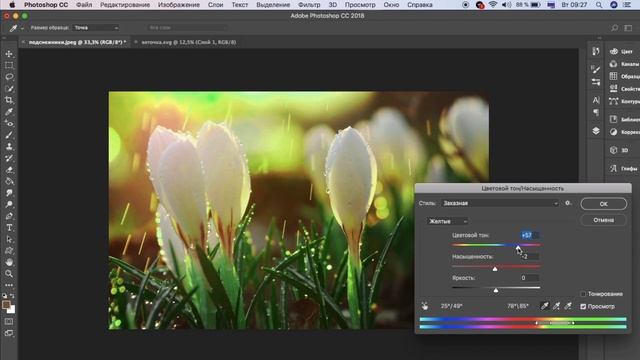Select the Type tool
Screen dimensions: 640x360
click(9, 227)
